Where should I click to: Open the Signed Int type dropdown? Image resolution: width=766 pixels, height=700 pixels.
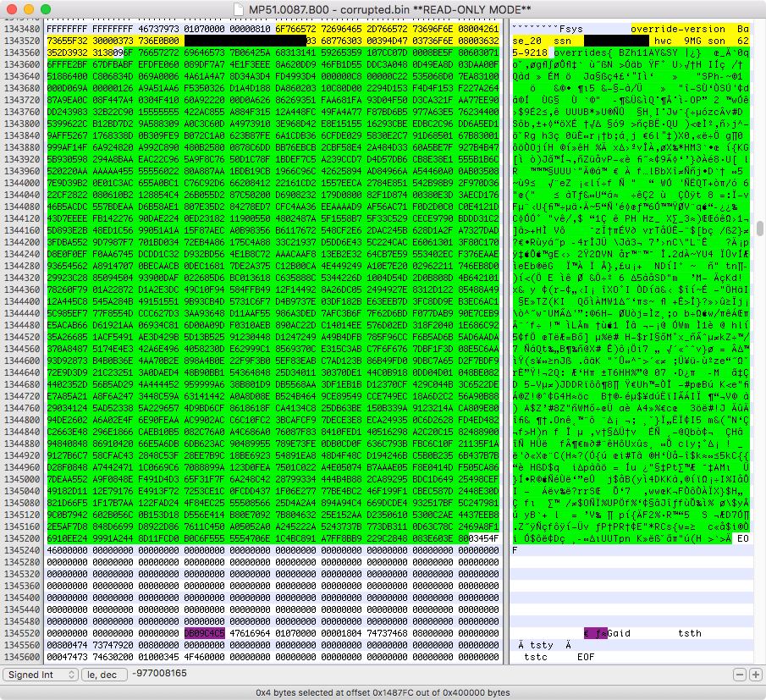pos(41,675)
